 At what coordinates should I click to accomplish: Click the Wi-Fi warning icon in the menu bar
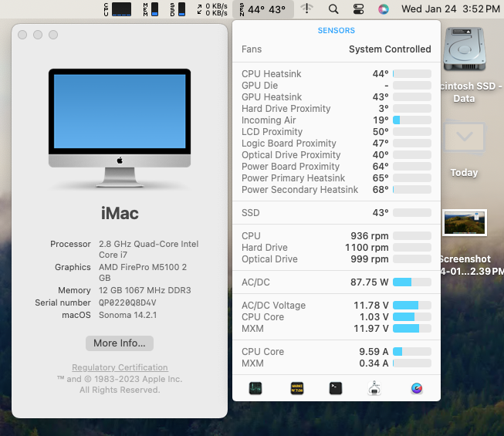(306, 8)
